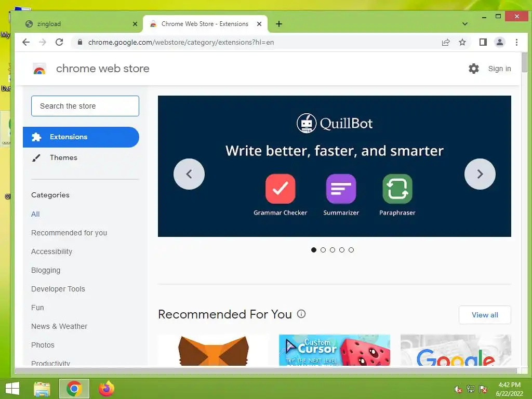Screen dimensions: 532x399
Task: Launch Firefox from the taskbar
Action: (106, 389)
